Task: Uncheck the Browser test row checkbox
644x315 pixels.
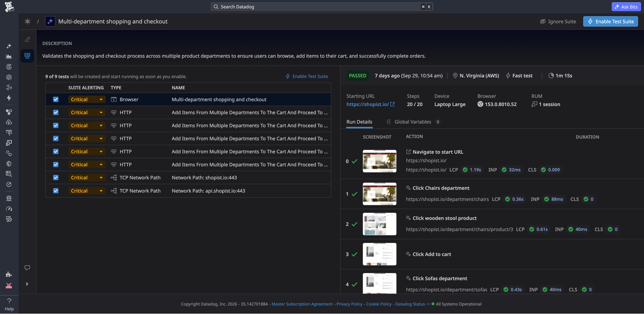Action: (x=56, y=100)
